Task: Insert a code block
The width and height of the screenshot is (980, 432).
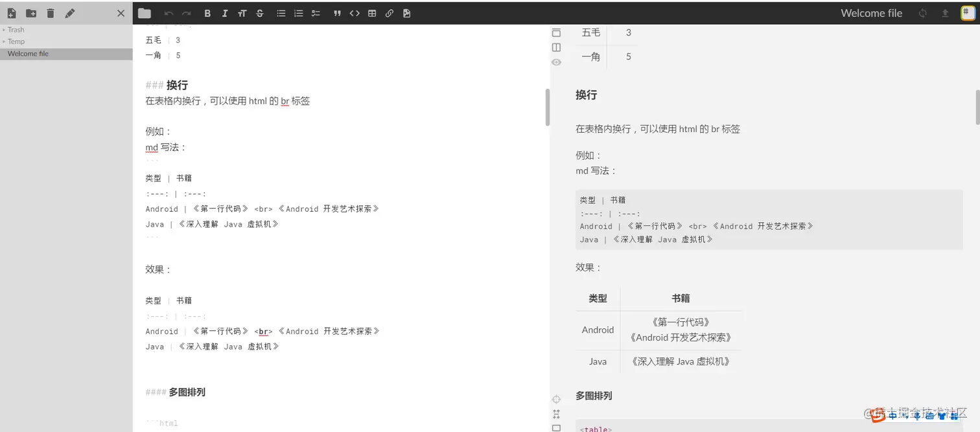Action: tap(355, 13)
